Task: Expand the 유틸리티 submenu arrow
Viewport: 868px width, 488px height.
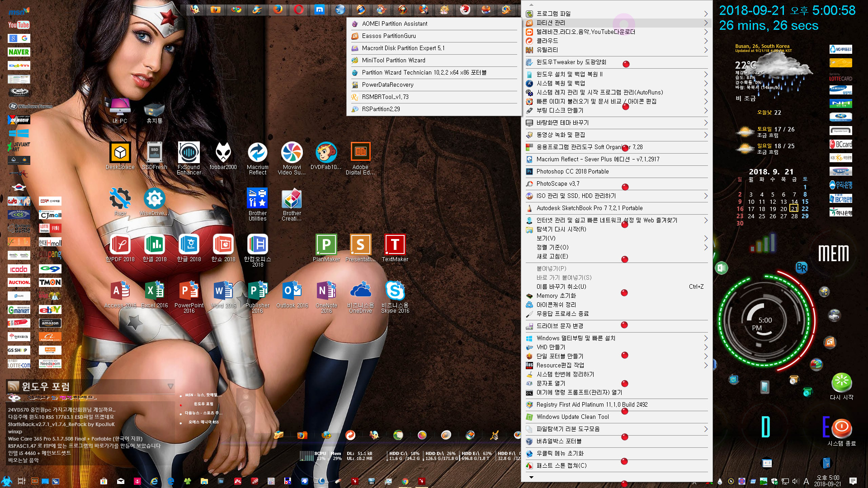Action: pyautogui.click(x=705, y=50)
